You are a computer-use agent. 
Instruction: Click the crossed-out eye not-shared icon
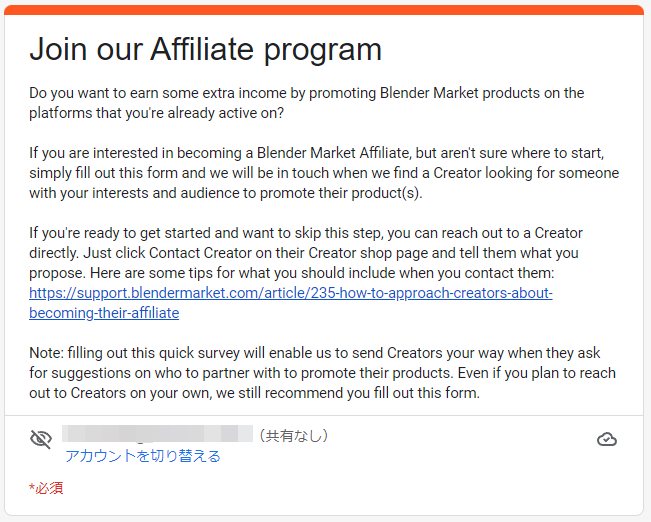point(41,439)
